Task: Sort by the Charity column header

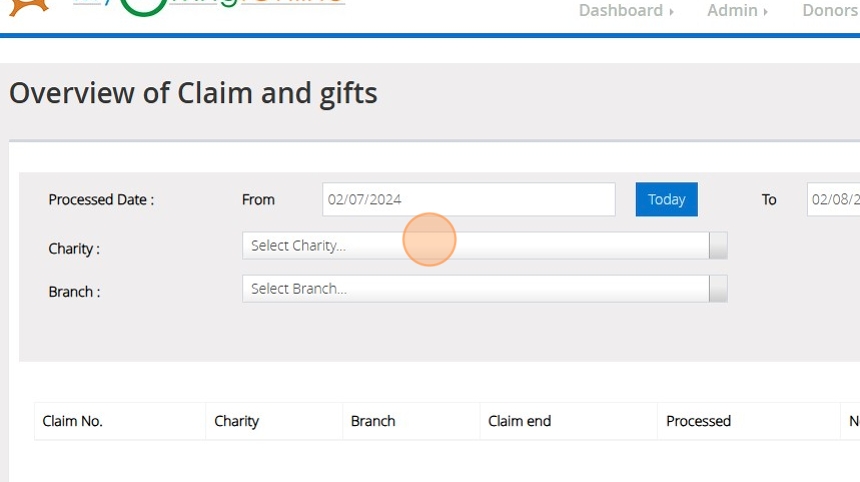Action: click(x=237, y=421)
